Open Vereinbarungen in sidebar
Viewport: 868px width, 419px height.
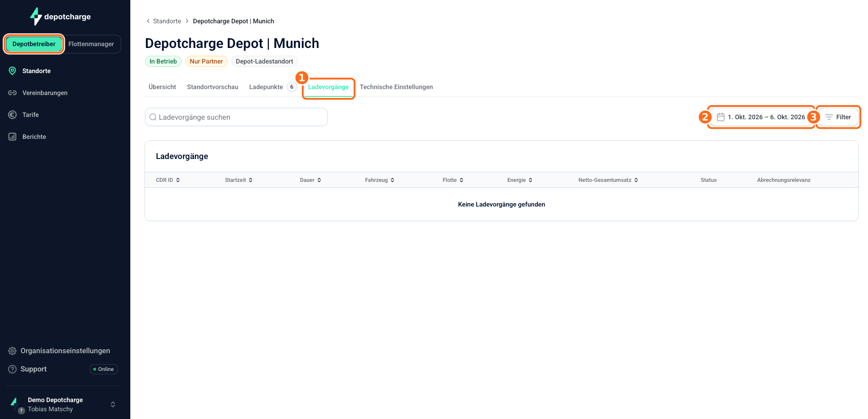click(x=45, y=93)
